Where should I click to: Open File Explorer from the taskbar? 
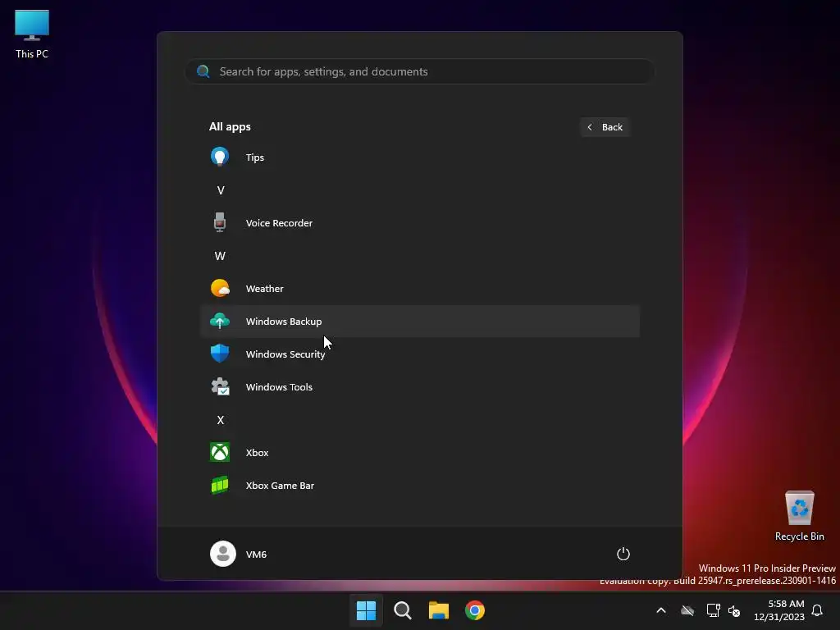point(439,610)
